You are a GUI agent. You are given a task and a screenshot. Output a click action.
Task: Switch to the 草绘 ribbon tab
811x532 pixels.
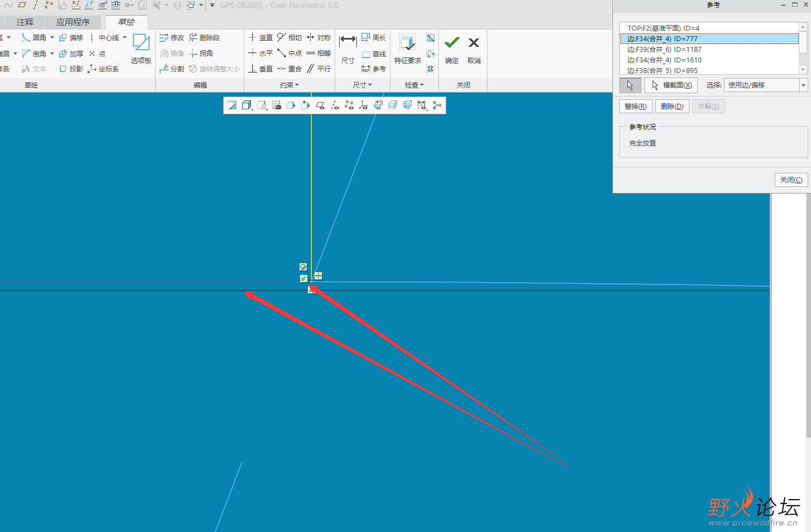coord(127,22)
